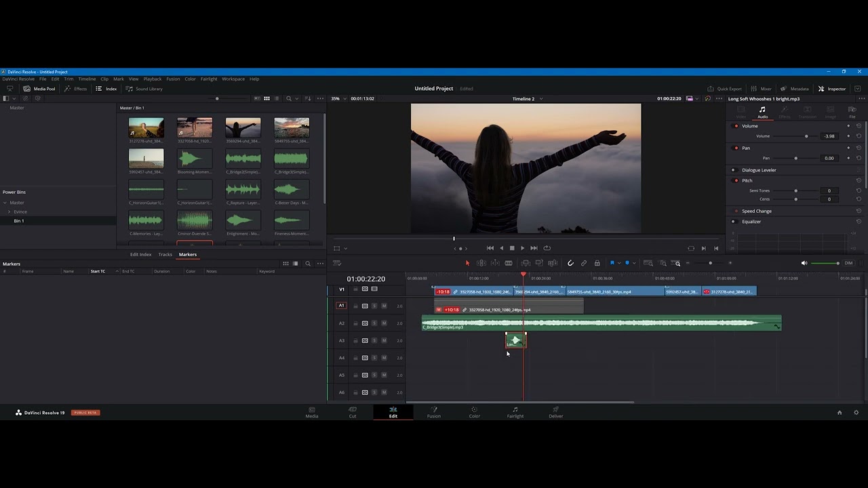Collapse the Power Bins Master folder
The width and height of the screenshot is (868, 488).
coord(5,203)
